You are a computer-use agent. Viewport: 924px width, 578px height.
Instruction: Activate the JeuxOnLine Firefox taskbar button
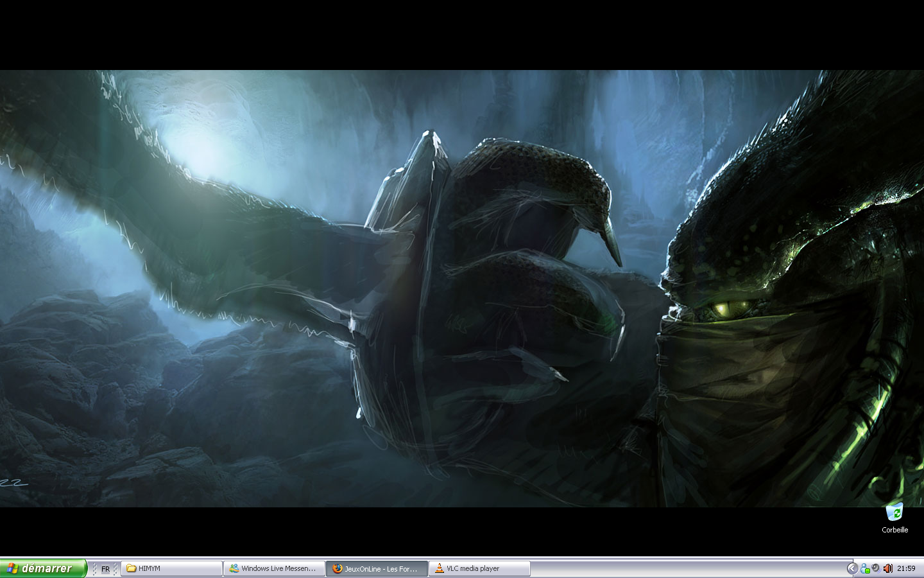click(377, 568)
